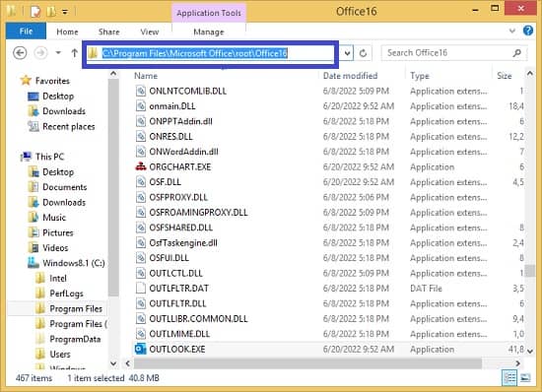The height and width of the screenshot is (392, 542).
Task: Switch to the View ribbon tab
Action: click(150, 32)
